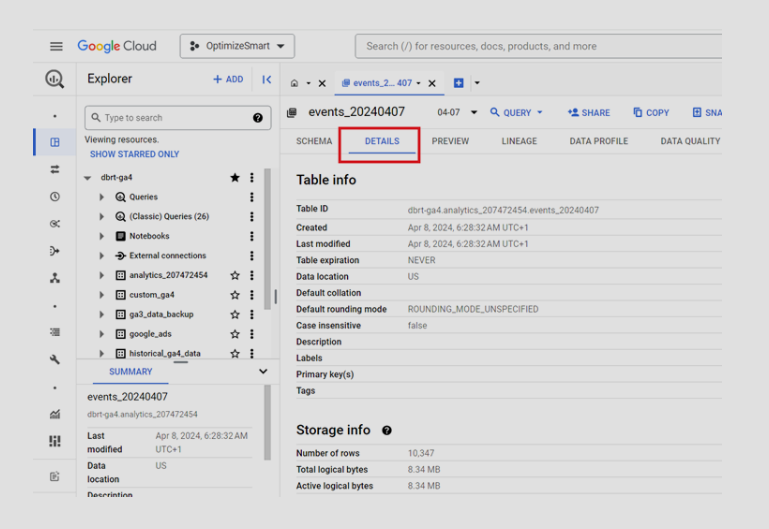This screenshot has width=769, height=529.
Task: Open more actions for dbrt-ga4
Action: point(252,177)
